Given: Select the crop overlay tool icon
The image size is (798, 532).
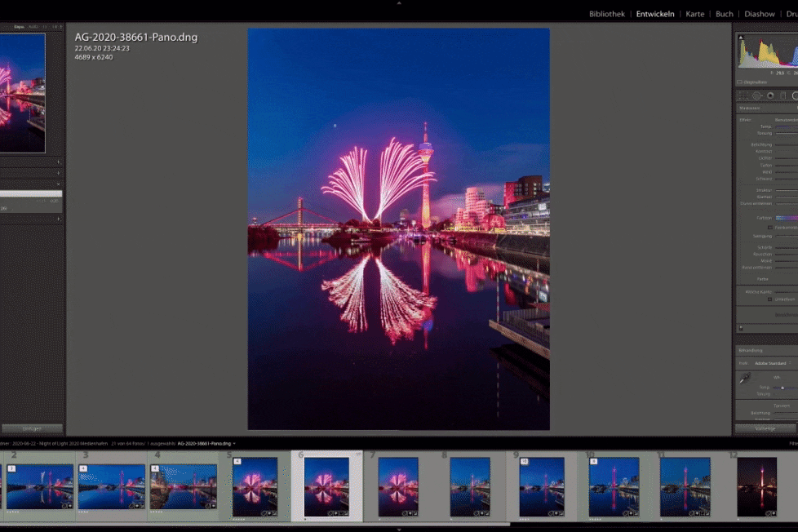Looking at the screenshot, I should (743, 95).
